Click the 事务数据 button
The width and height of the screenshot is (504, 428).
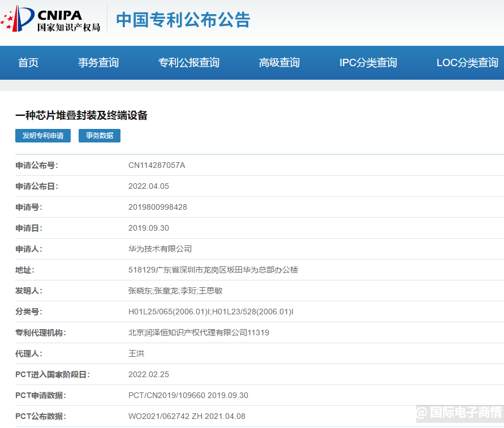(100, 136)
